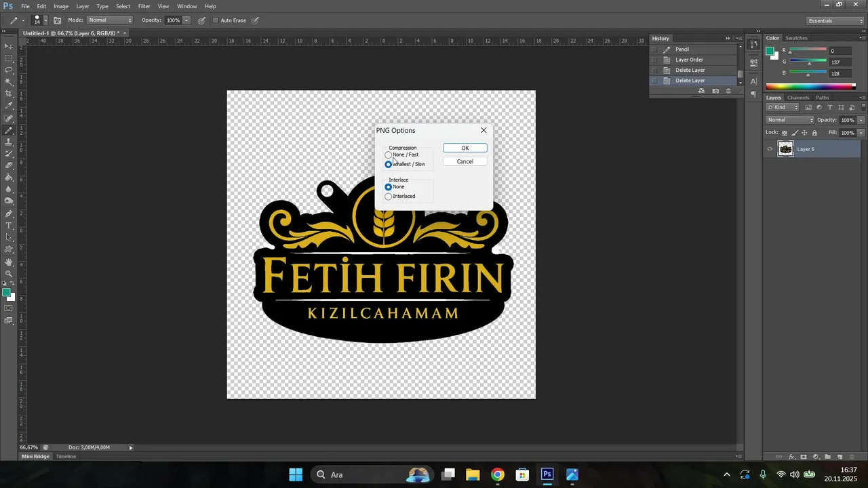868x488 pixels.
Task: Click History panel trash icon
Action: (x=729, y=91)
